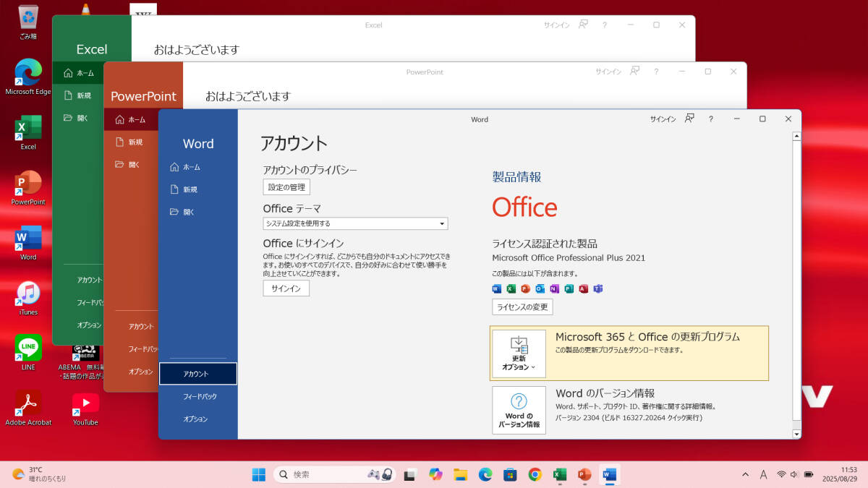Click the Word scrollbar down arrow
The width and height of the screenshot is (868, 488).
pyautogui.click(x=796, y=434)
